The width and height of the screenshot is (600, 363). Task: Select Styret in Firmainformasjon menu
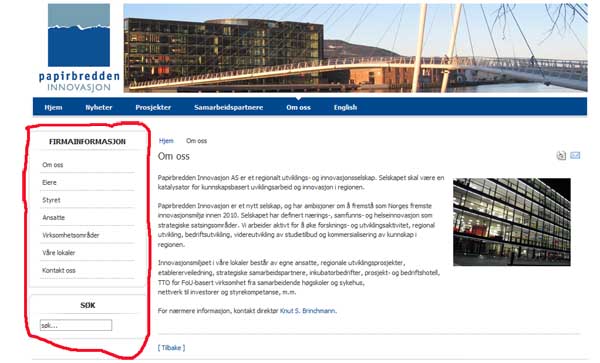pyautogui.click(x=51, y=200)
